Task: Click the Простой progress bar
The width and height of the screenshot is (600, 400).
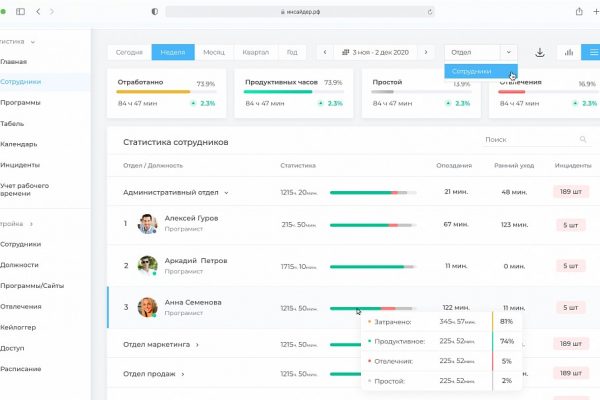Action: (x=421, y=92)
